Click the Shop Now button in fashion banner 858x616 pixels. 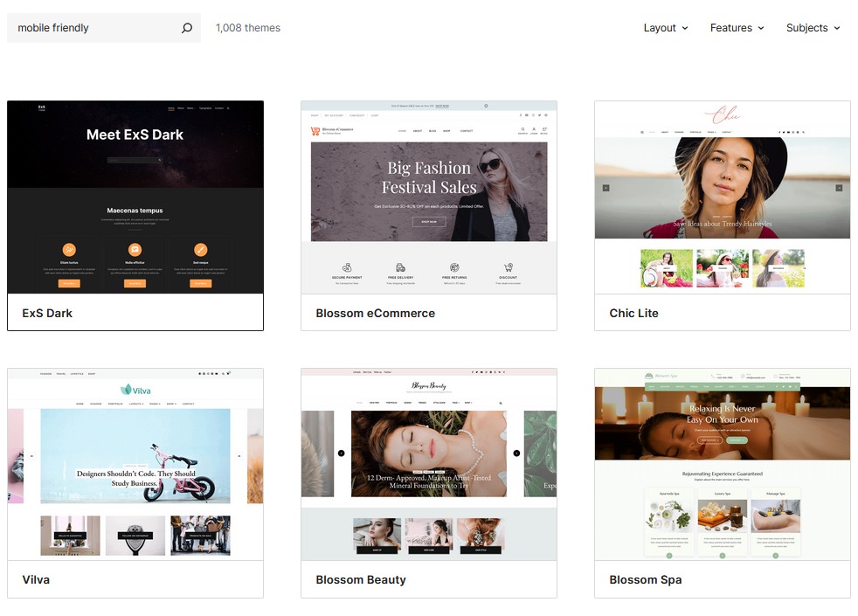429,222
